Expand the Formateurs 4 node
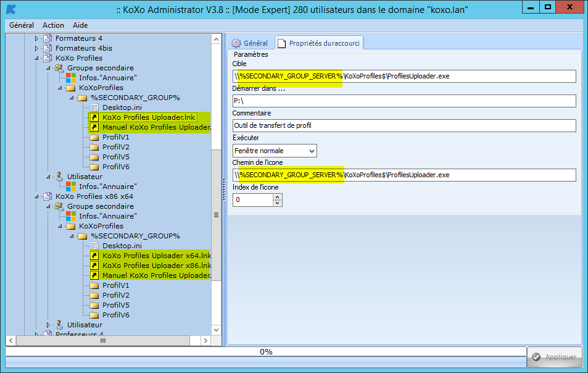 [36, 38]
